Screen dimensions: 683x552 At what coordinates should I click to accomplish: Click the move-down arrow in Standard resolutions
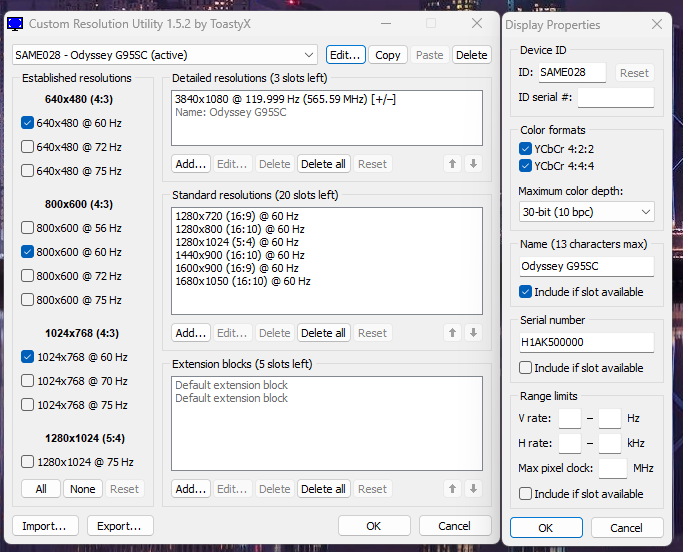click(x=473, y=333)
